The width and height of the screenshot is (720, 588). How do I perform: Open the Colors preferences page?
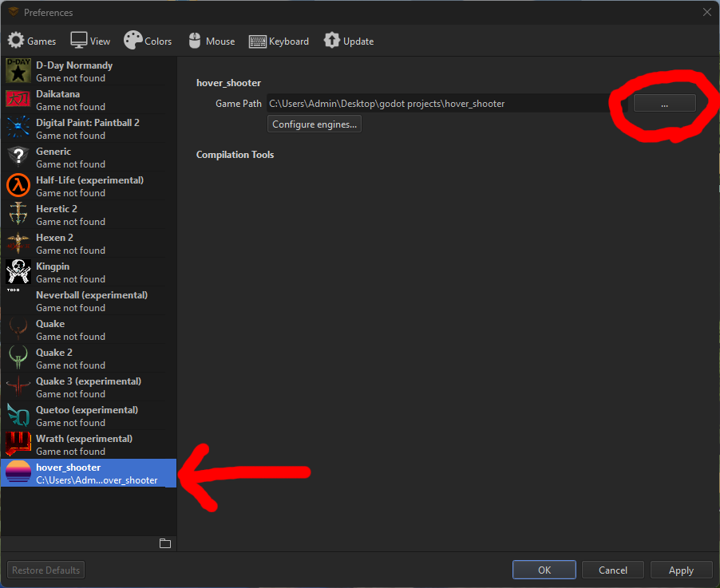click(x=148, y=40)
